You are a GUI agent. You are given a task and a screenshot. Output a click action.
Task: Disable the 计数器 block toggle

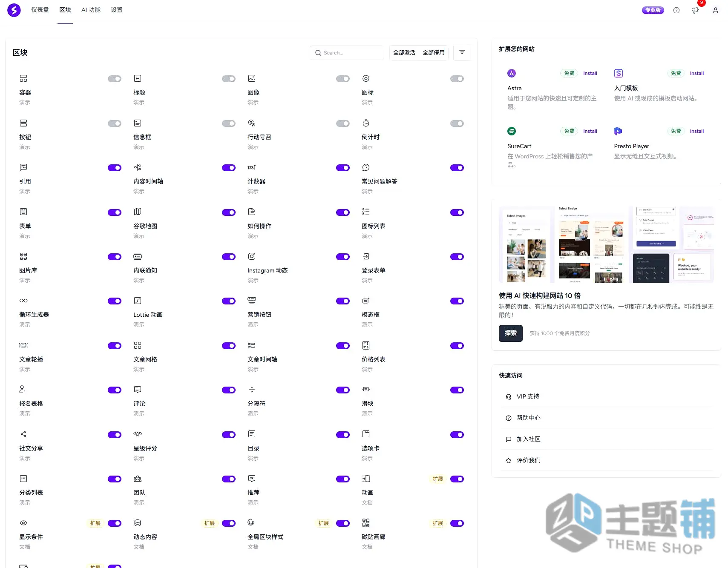click(x=343, y=168)
